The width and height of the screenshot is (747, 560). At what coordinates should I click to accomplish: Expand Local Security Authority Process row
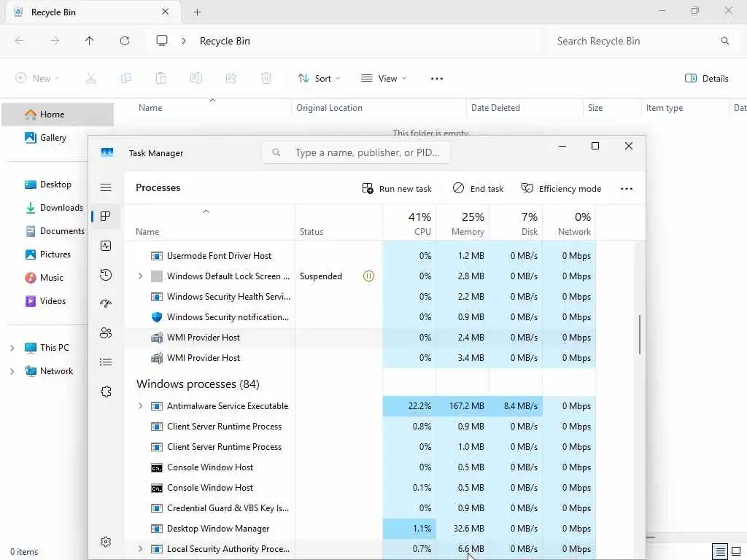(x=141, y=549)
